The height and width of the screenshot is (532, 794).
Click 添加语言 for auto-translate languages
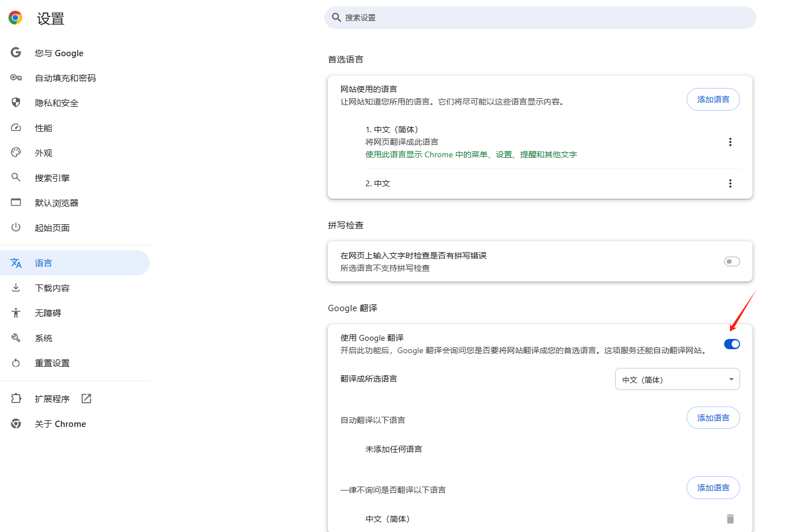point(713,418)
